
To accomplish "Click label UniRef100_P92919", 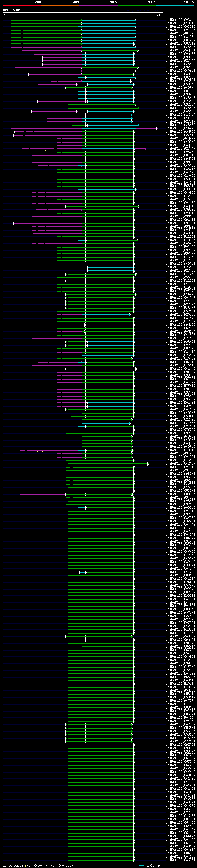I will [x=180, y=711].
